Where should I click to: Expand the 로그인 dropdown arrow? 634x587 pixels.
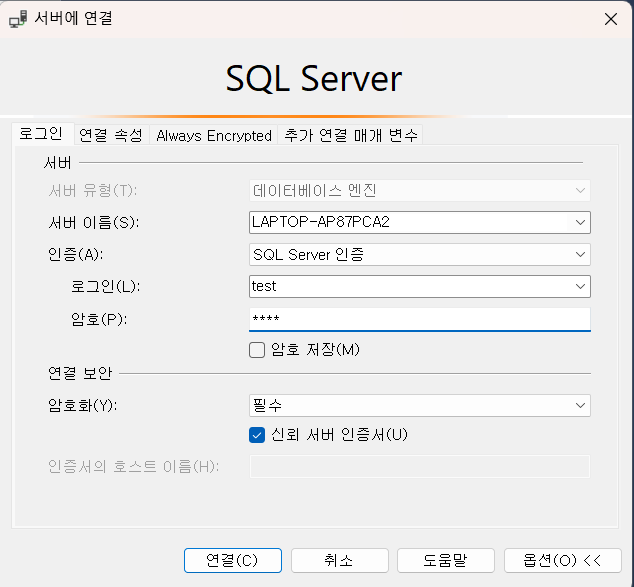tap(580, 287)
